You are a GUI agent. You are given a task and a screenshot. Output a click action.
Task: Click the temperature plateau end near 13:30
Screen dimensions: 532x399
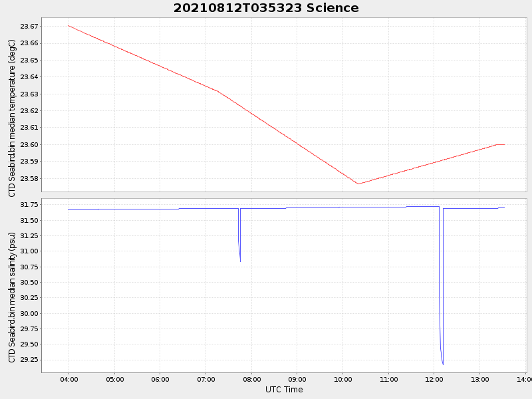pos(505,144)
